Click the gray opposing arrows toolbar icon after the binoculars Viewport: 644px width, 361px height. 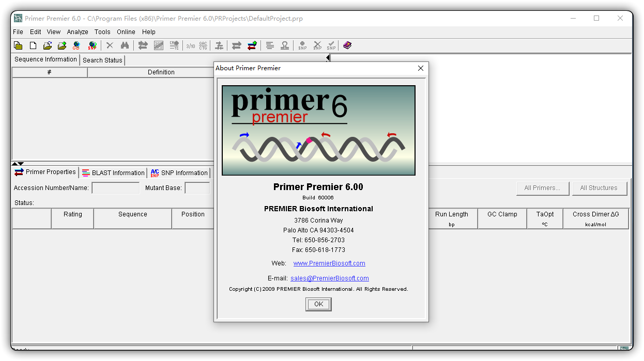point(143,45)
